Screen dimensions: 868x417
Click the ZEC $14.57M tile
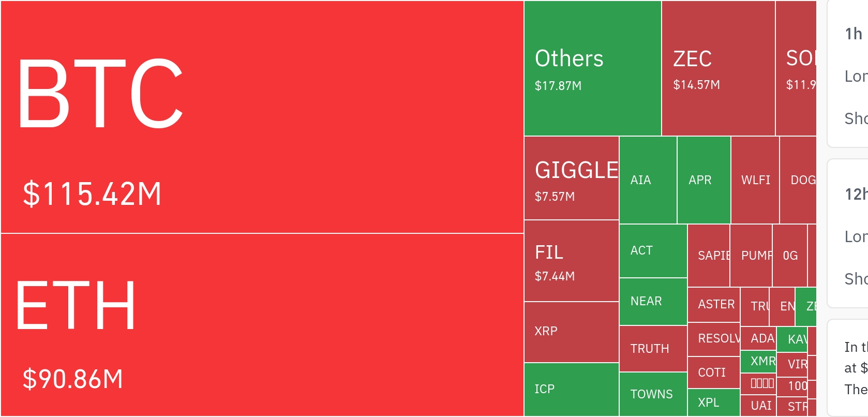pyautogui.click(x=718, y=68)
